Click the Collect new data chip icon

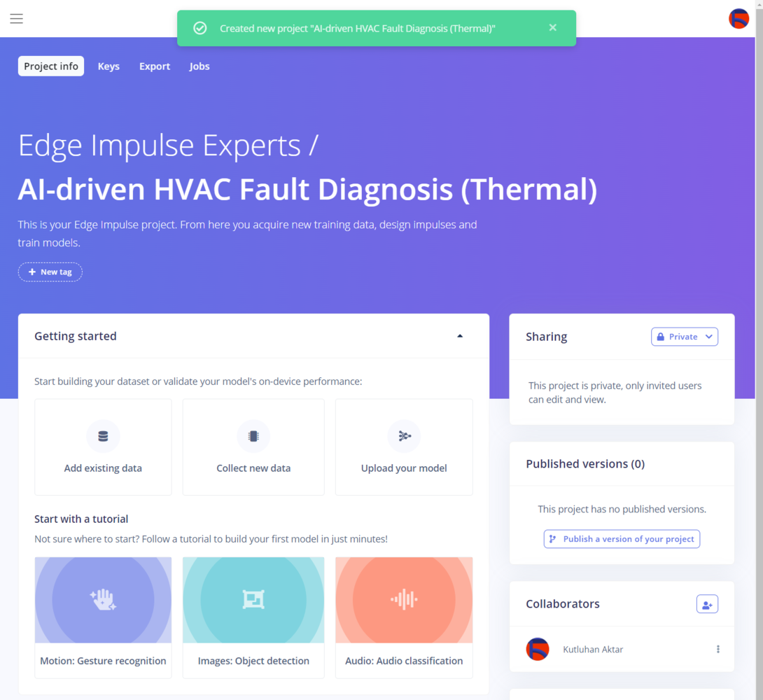[253, 436]
